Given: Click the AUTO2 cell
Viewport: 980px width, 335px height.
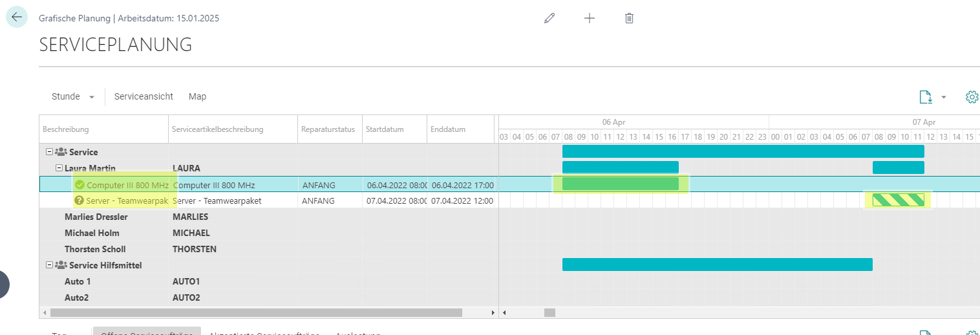Looking at the screenshot, I should [186, 298].
